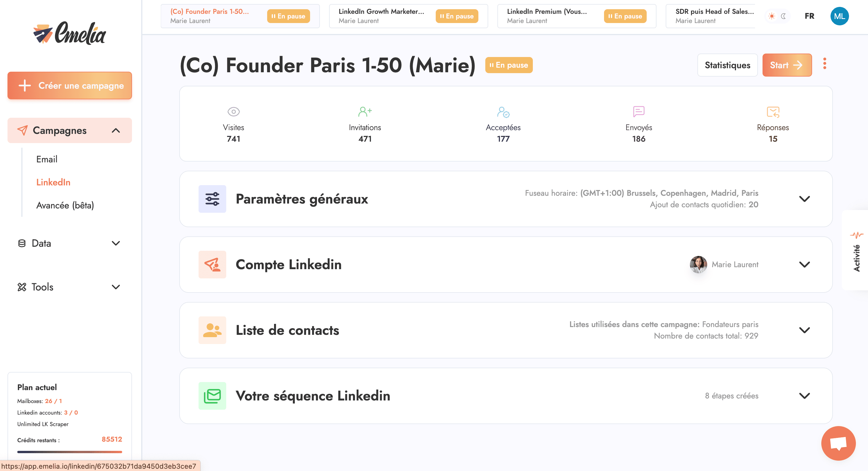
Task: Click En pause badge on LinkedIn Premium tab
Action: 625,16
